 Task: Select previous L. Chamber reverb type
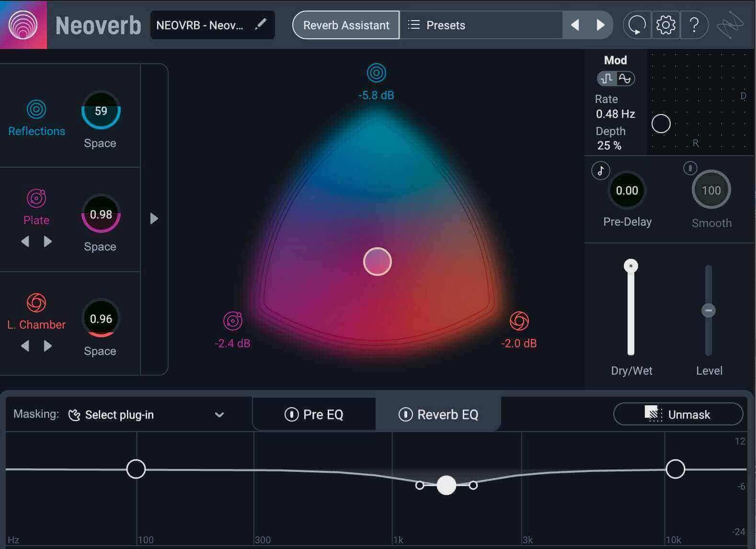tap(25, 346)
